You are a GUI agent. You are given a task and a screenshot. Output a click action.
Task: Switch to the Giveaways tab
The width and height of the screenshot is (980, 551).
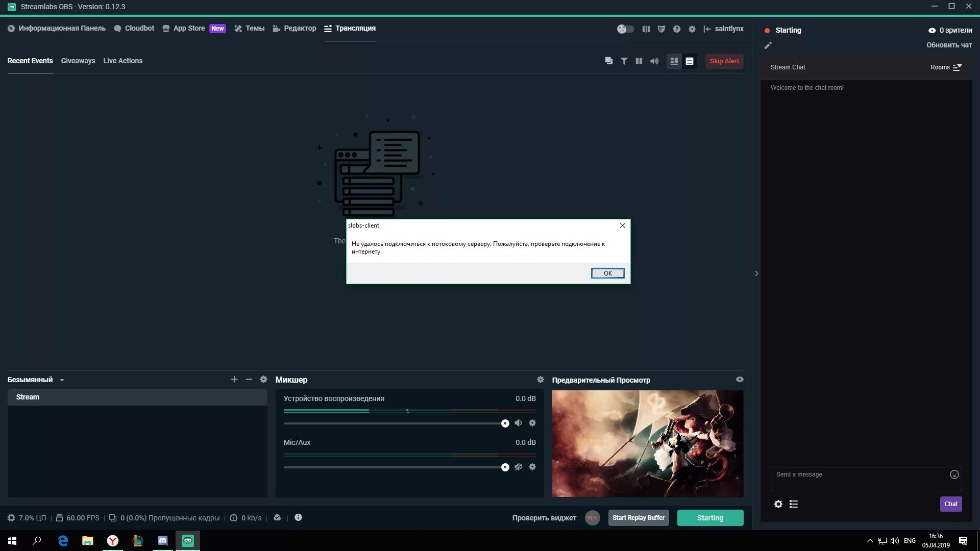click(x=78, y=61)
